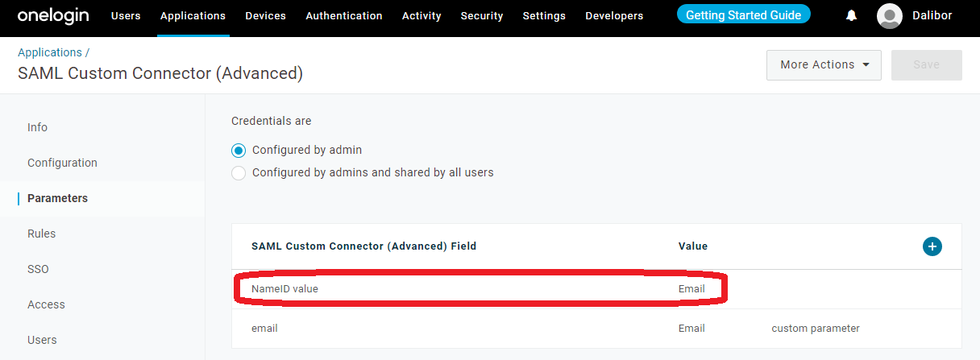This screenshot has width=980, height=360.
Task: Open the Authentication menu
Action: 344,16
